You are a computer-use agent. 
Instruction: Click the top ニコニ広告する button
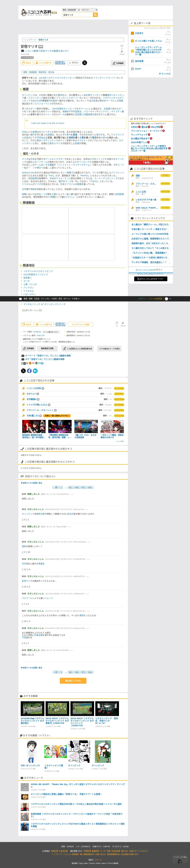[x=44, y=63]
